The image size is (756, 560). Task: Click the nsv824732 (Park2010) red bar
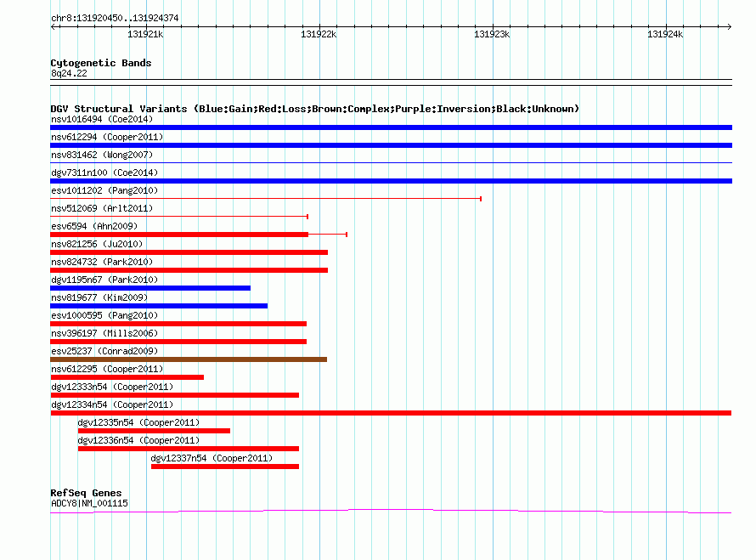(189, 270)
